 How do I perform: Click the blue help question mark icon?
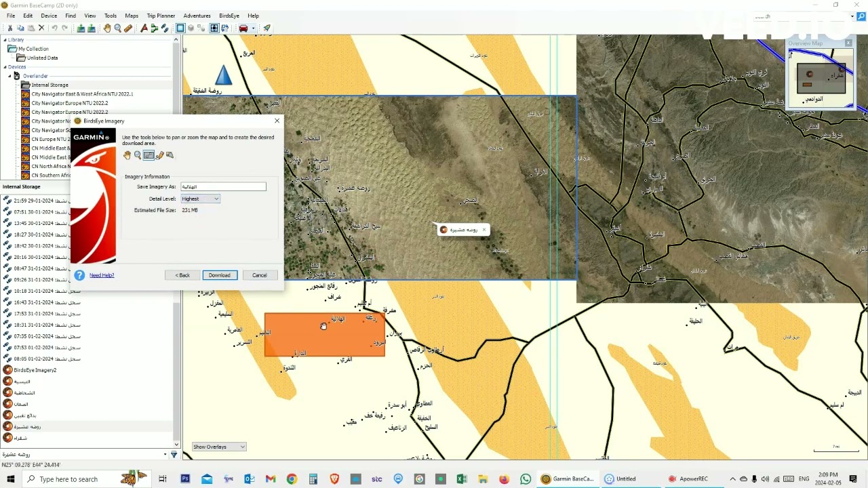(x=79, y=275)
